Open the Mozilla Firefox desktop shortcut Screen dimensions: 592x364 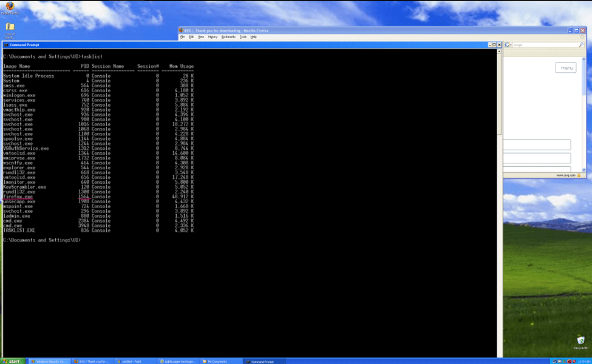coord(10,7)
